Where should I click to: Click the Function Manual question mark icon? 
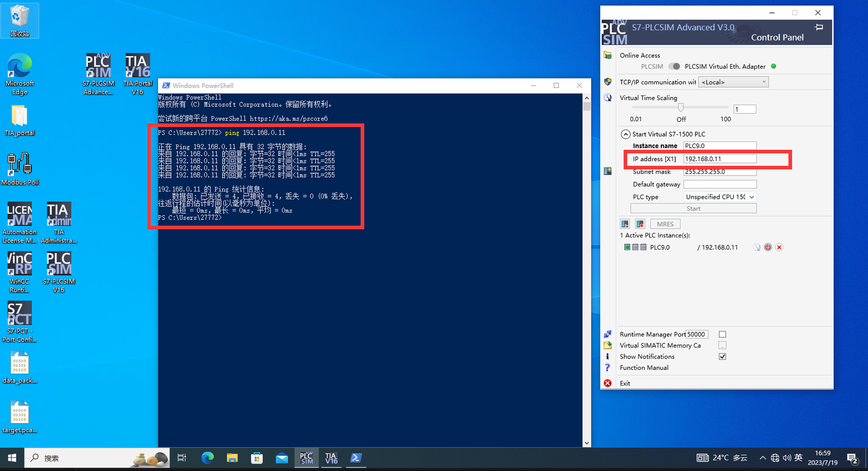click(x=608, y=368)
